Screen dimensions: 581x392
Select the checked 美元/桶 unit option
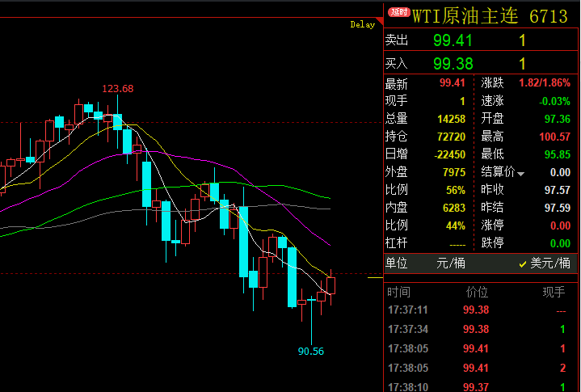coord(545,263)
